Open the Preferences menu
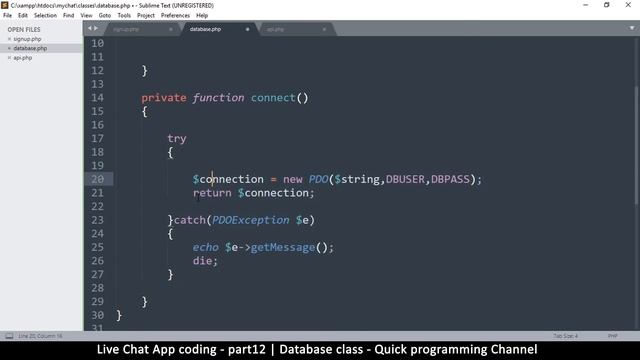Viewport: 640px width, 360px height. 175,16
